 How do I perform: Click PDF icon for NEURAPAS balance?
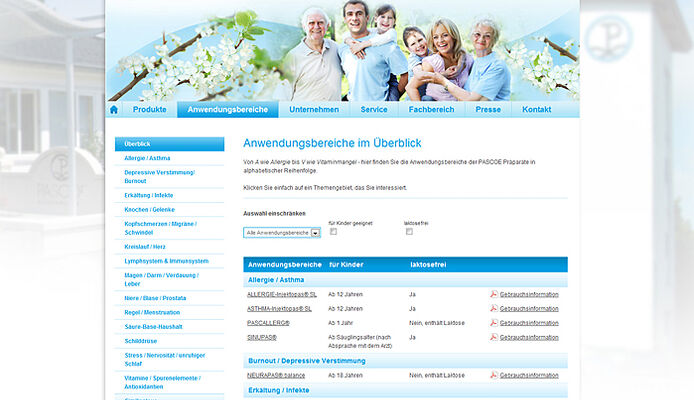tap(493, 375)
